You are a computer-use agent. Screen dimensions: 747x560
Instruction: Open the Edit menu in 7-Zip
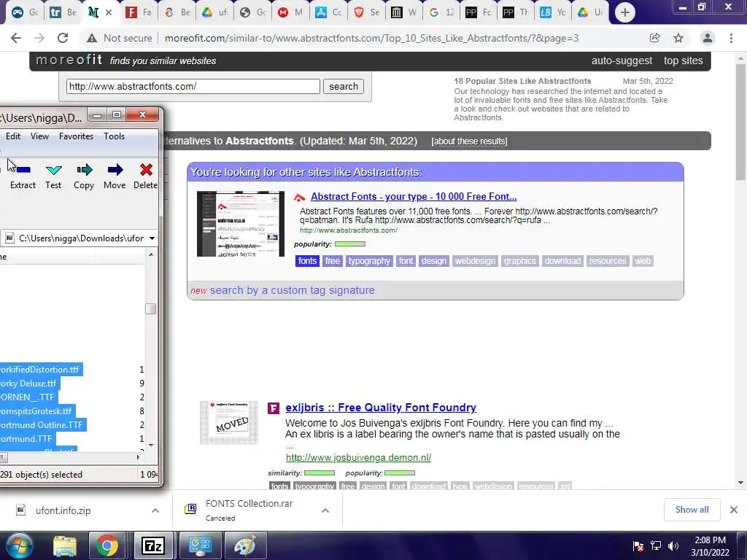click(13, 136)
